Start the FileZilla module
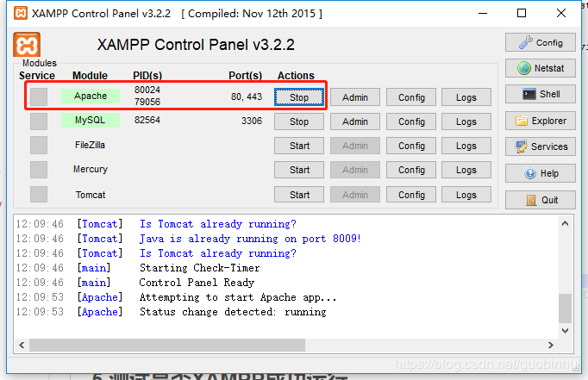 tap(299, 146)
